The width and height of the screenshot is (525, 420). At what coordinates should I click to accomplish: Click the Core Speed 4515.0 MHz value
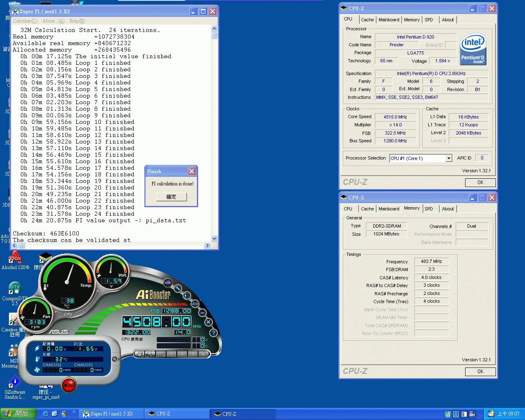395,117
